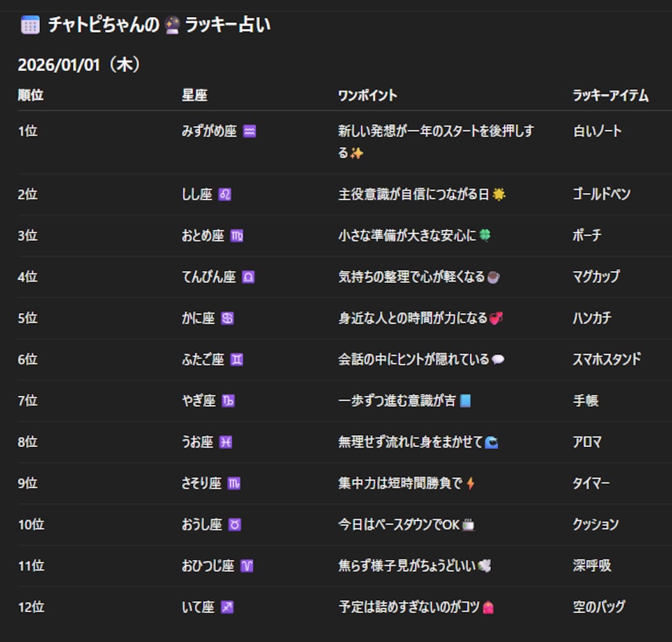Click the Aries symbol next to おひつじ座
This screenshot has height=642, width=672.
(x=247, y=566)
